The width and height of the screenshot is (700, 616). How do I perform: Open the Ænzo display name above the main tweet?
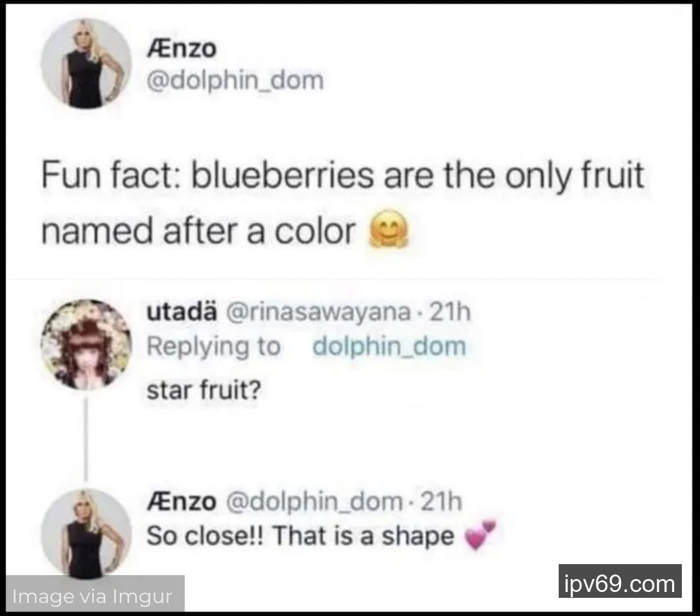[x=183, y=48]
